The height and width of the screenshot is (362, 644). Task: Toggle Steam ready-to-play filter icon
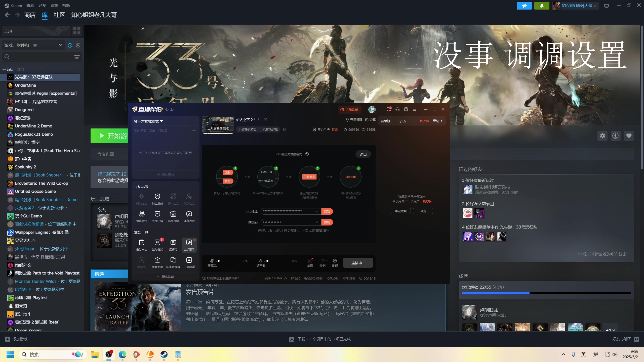(x=78, y=45)
